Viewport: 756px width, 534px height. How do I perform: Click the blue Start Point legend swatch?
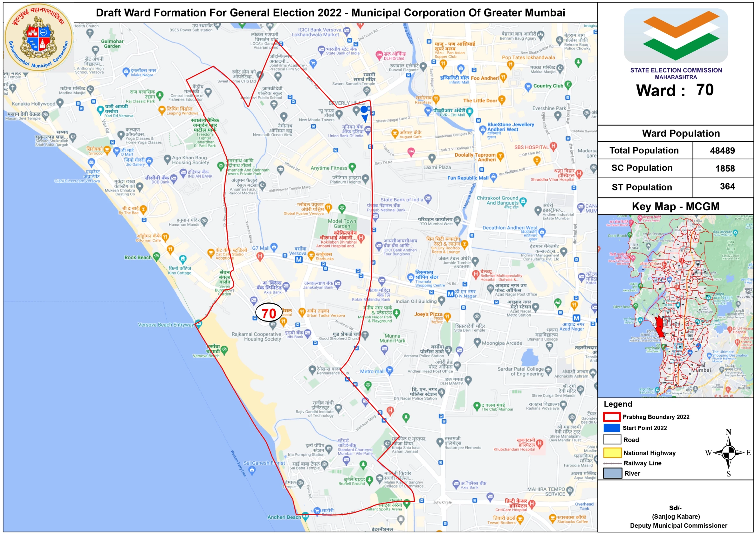tap(612, 428)
